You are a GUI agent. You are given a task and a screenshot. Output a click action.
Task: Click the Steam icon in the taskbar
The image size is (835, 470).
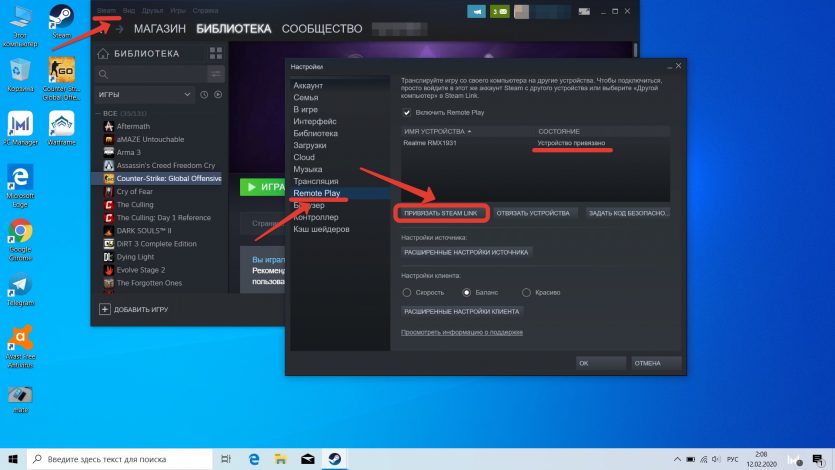pos(334,459)
